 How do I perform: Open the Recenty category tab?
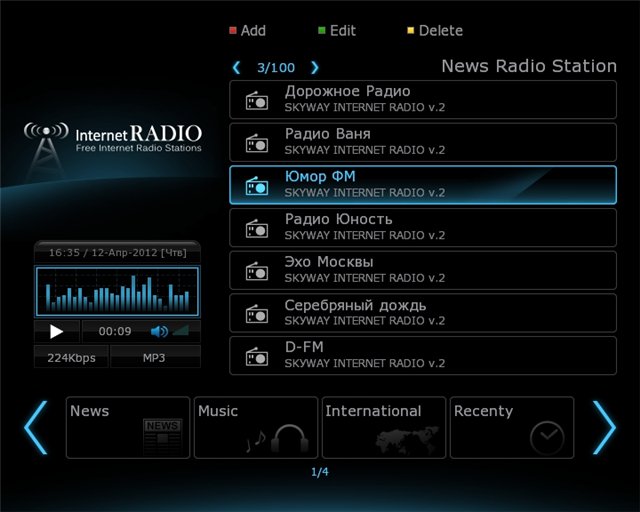pyautogui.click(x=512, y=427)
